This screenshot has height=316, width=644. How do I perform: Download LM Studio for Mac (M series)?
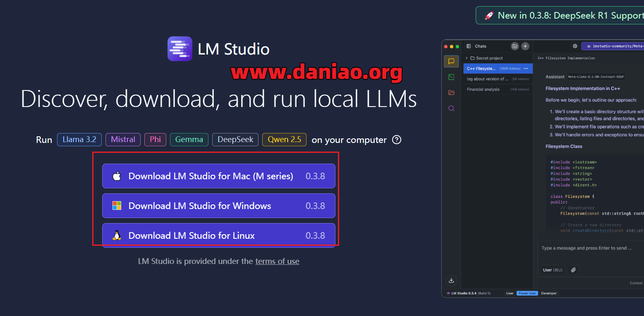219,176
